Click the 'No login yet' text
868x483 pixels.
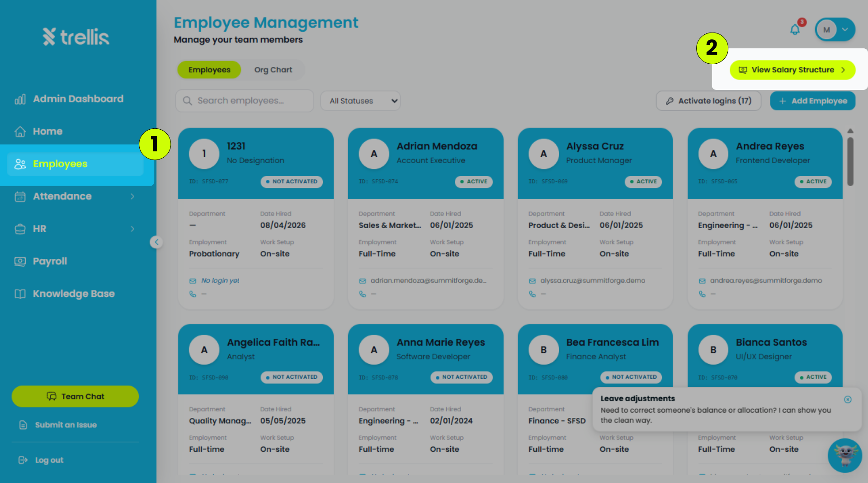pos(220,281)
